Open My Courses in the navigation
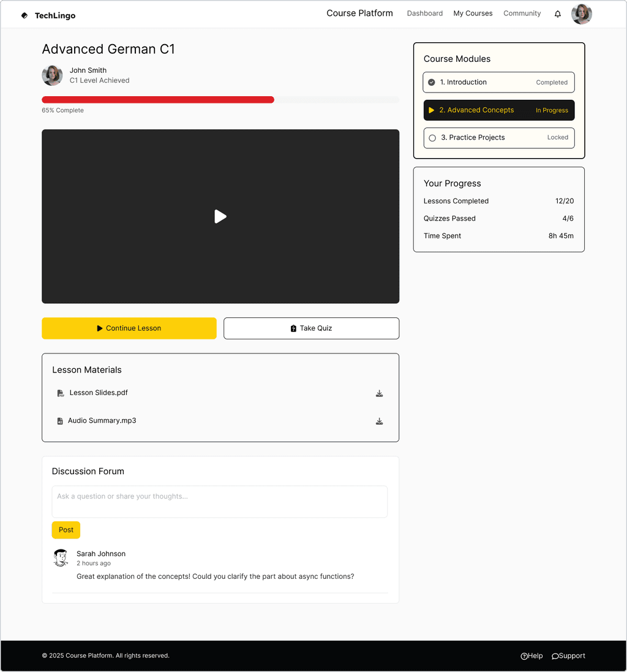Screen dimensions: 627x672 (x=473, y=13)
